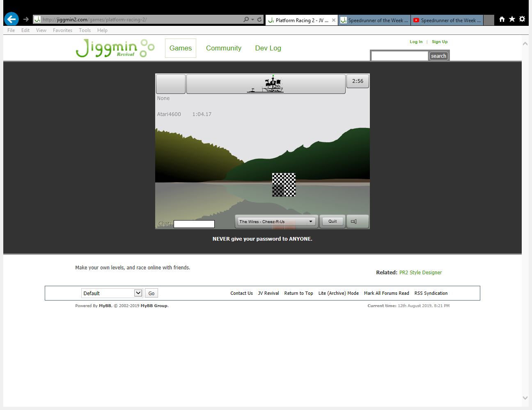Open the Dev Log page
Viewport: 532px width, 410px height.
click(x=268, y=48)
